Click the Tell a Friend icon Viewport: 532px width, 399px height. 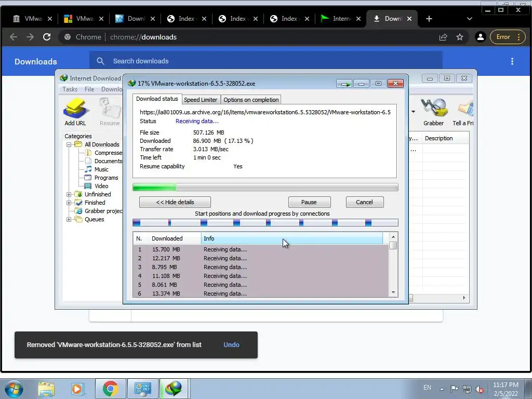tap(463, 112)
